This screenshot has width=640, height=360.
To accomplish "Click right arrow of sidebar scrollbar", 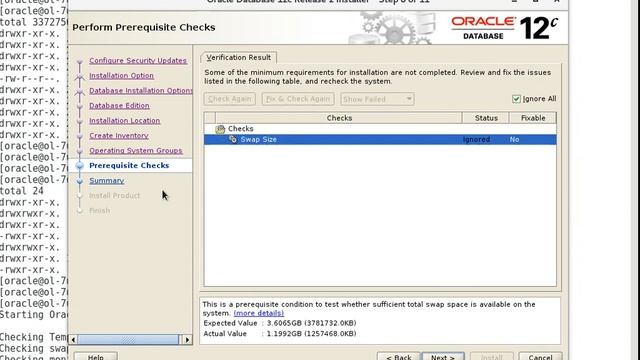I will click(187, 340).
